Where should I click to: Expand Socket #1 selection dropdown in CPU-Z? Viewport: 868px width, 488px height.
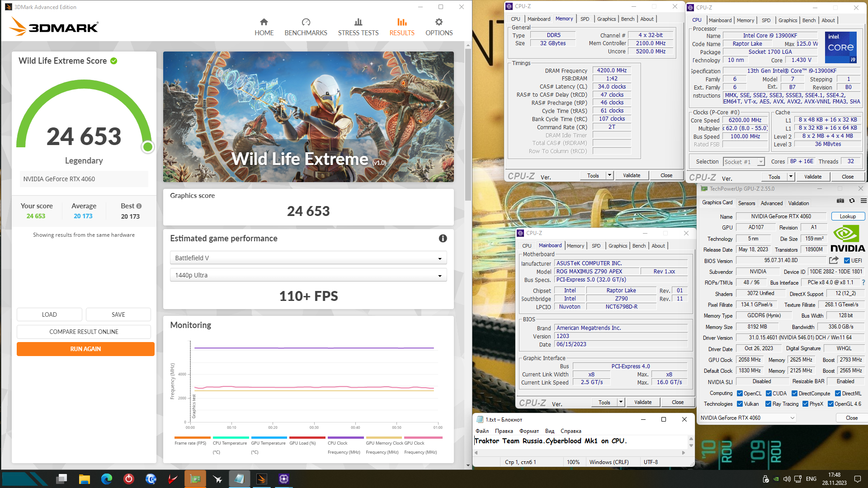pyautogui.click(x=761, y=162)
